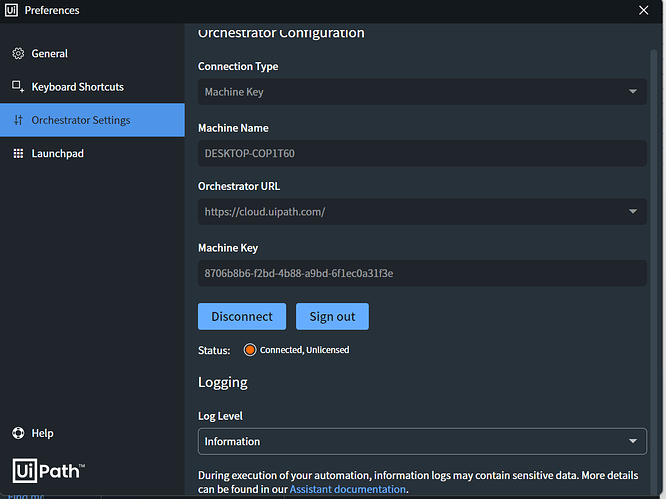The height and width of the screenshot is (499, 666).
Task: Click the Sign out button
Action: [x=332, y=316]
